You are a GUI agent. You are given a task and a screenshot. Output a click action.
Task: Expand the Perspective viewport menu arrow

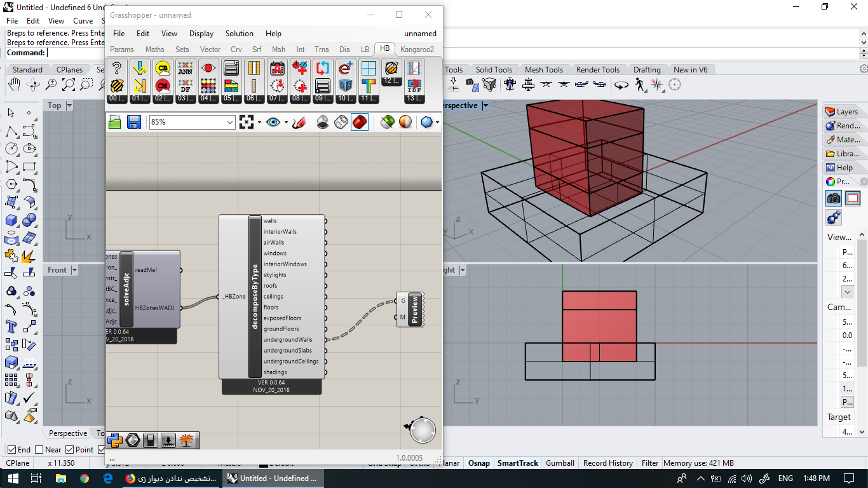[485, 105]
